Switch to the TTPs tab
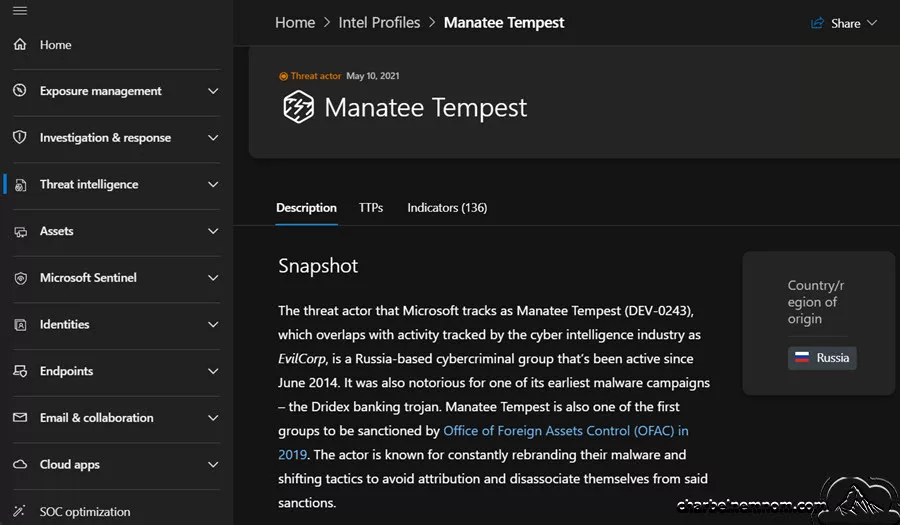 pyautogui.click(x=371, y=208)
